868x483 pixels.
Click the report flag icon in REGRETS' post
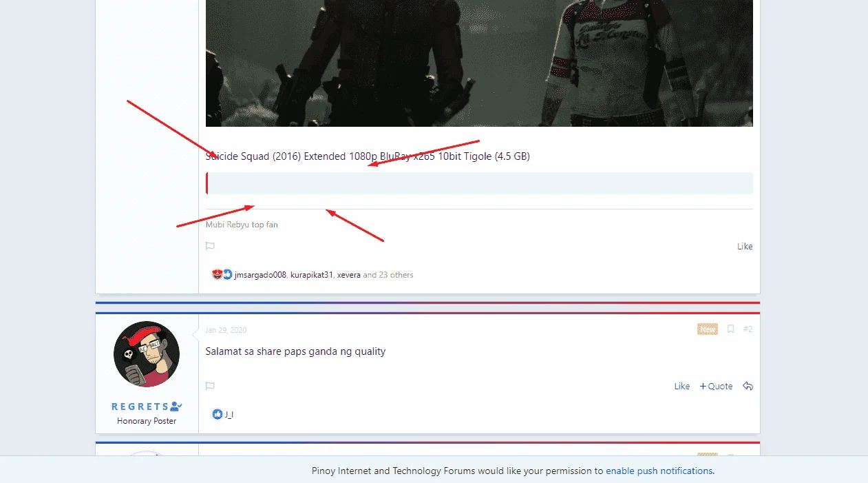coord(210,386)
